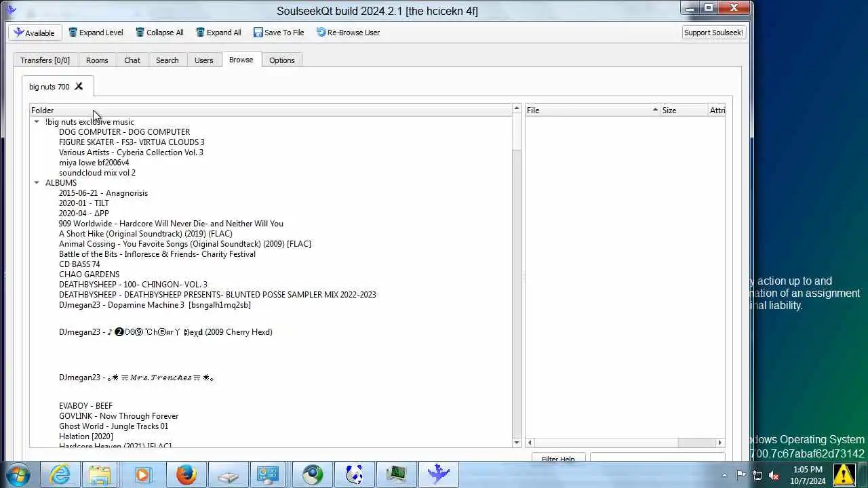
Task: Open the Transfers [0/0] tab
Action: [45, 60]
